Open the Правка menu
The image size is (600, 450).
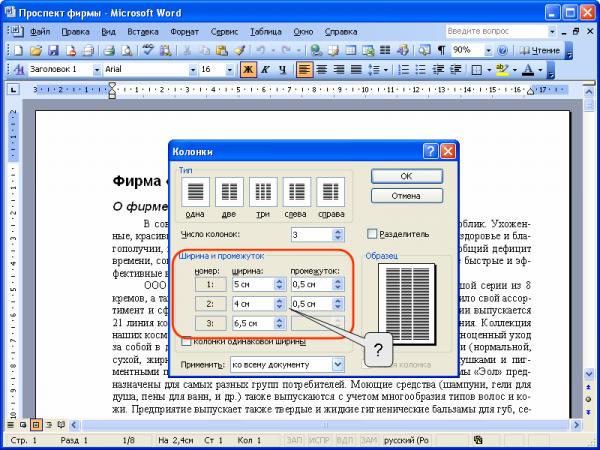(x=75, y=32)
